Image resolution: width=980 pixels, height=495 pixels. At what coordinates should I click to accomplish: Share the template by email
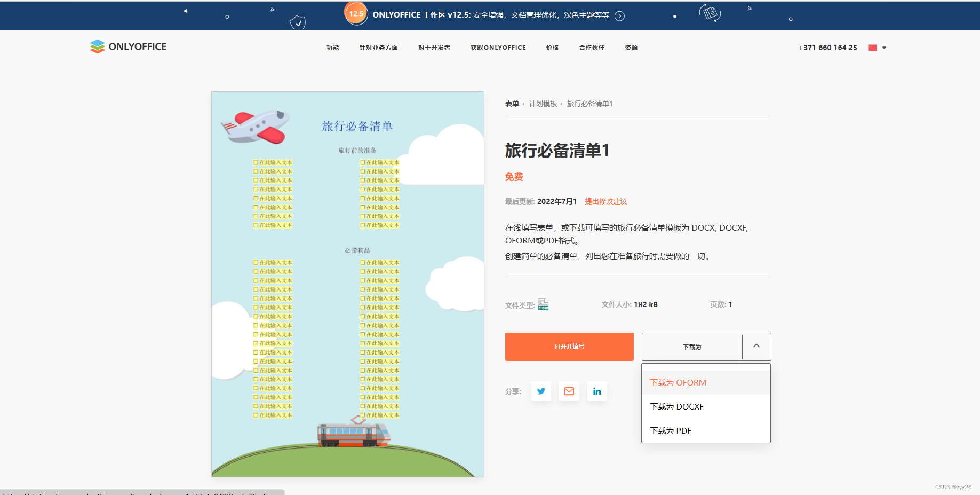[x=569, y=391]
